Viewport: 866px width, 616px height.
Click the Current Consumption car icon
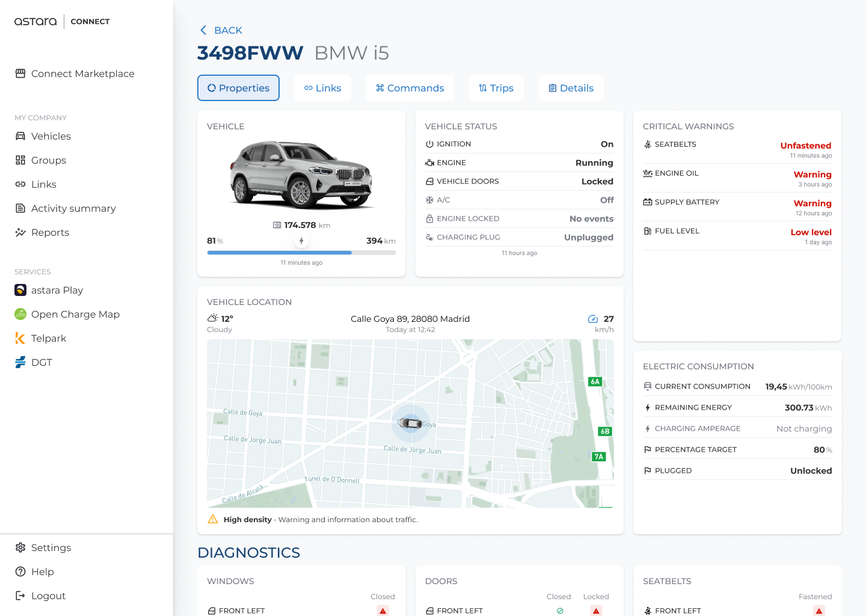pyautogui.click(x=648, y=386)
